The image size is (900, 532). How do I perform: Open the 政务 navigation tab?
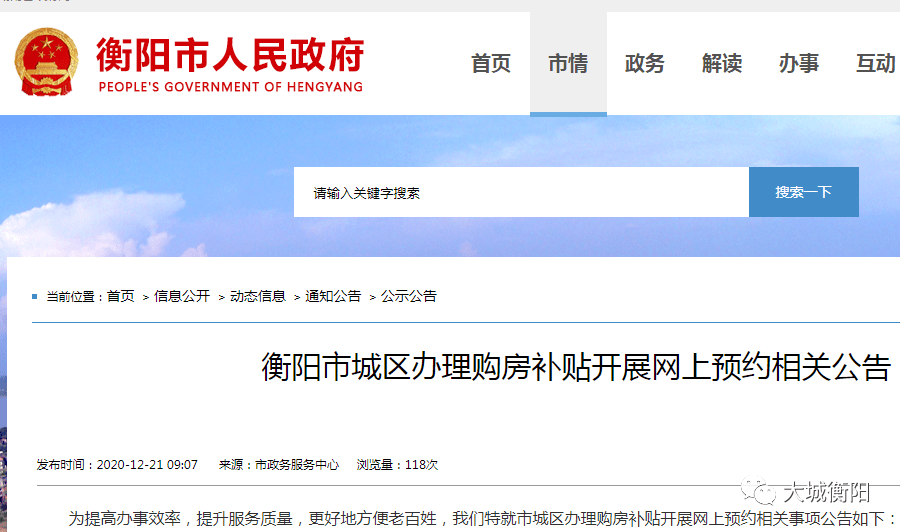click(645, 63)
